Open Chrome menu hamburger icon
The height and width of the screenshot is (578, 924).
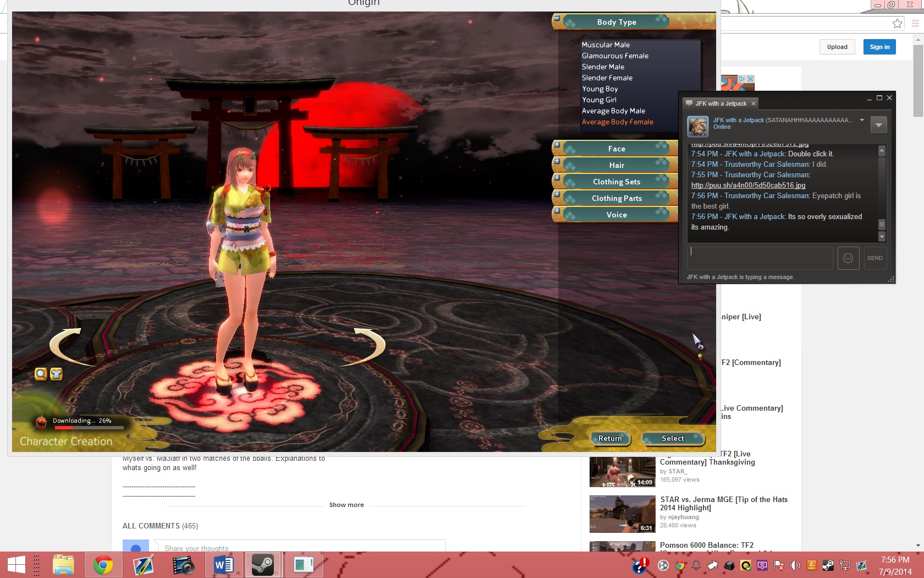tap(915, 23)
